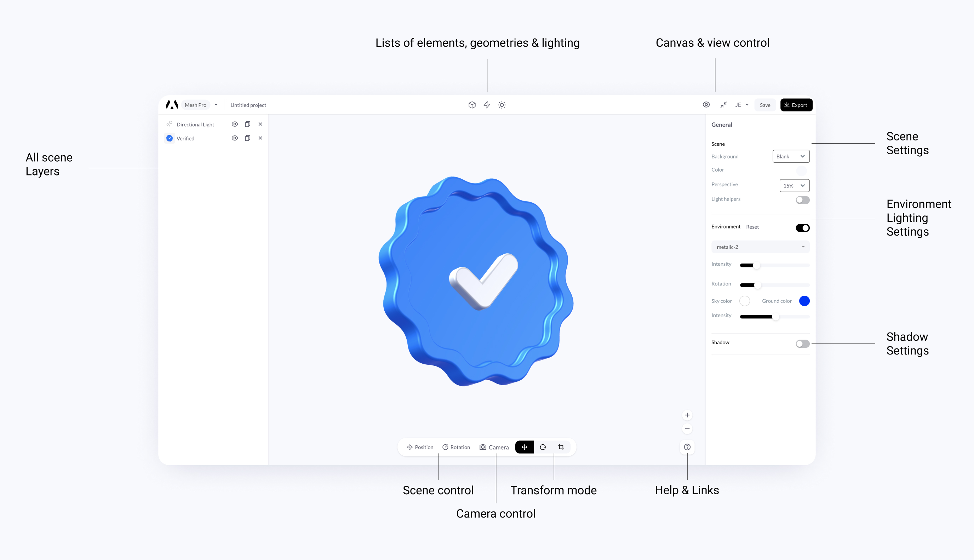Toggle visibility of Directional Light layer
Screen dimensions: 974x560
(x=235, y=124)
